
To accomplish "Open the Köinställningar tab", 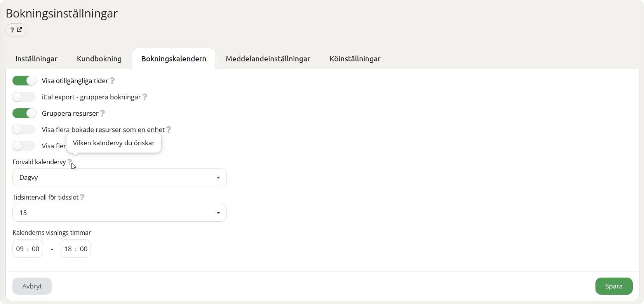I will tap(355, 59).
